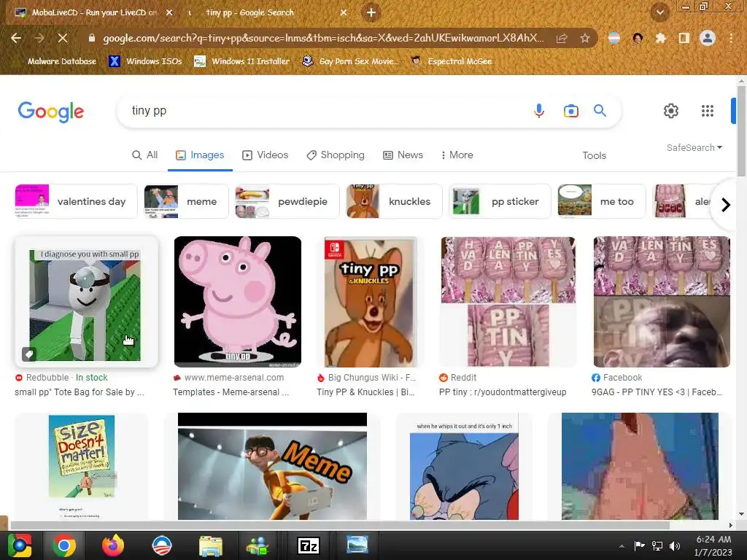
Task: Search by image with the camera icon
Action: 570,111
